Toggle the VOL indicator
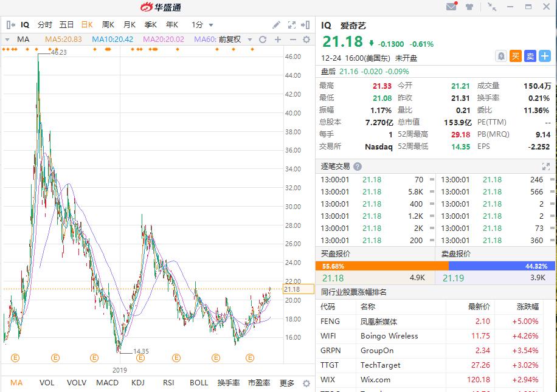 tap(47, 383)
